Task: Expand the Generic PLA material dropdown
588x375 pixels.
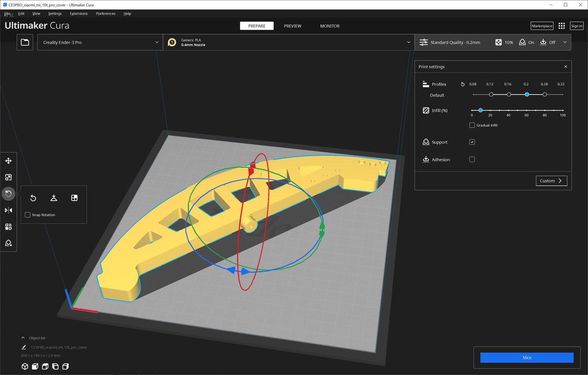Action: (x=288, y=42)
